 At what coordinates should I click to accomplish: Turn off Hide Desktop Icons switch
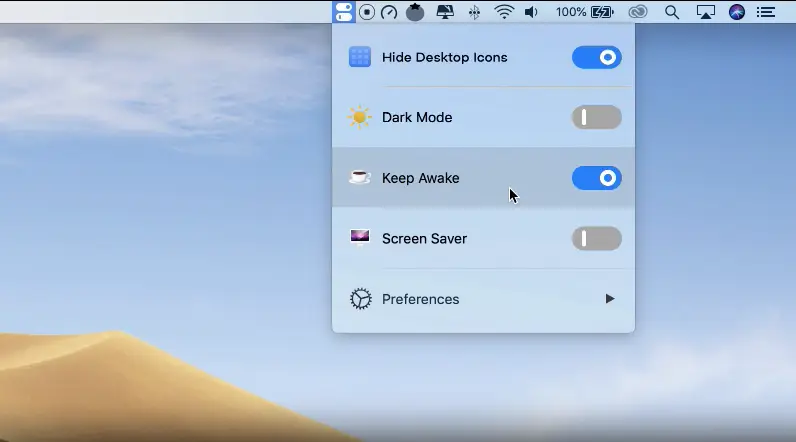596,57
